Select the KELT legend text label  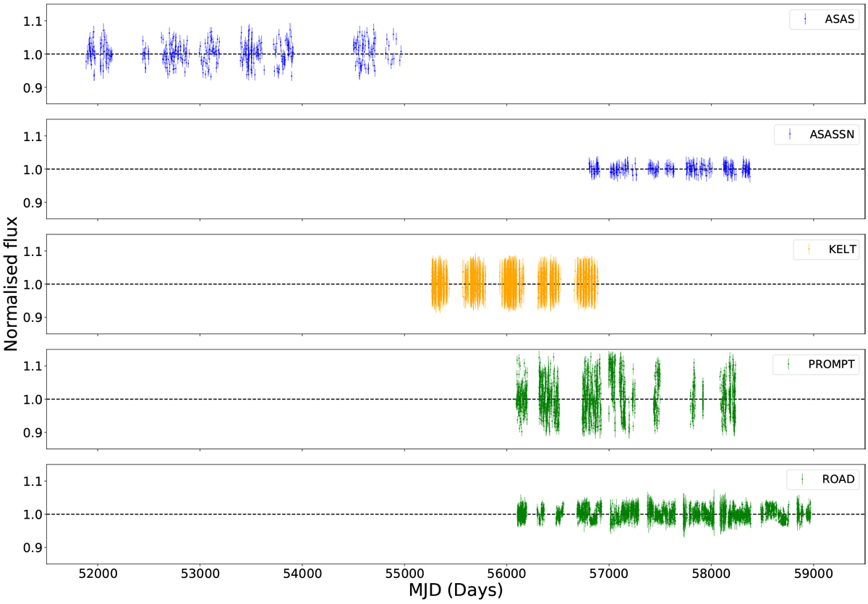(842, 250)
